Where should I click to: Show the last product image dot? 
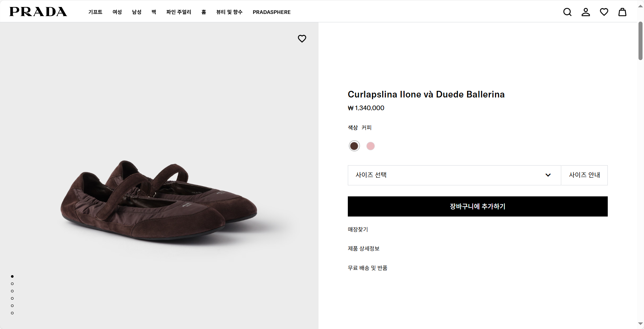12,313
